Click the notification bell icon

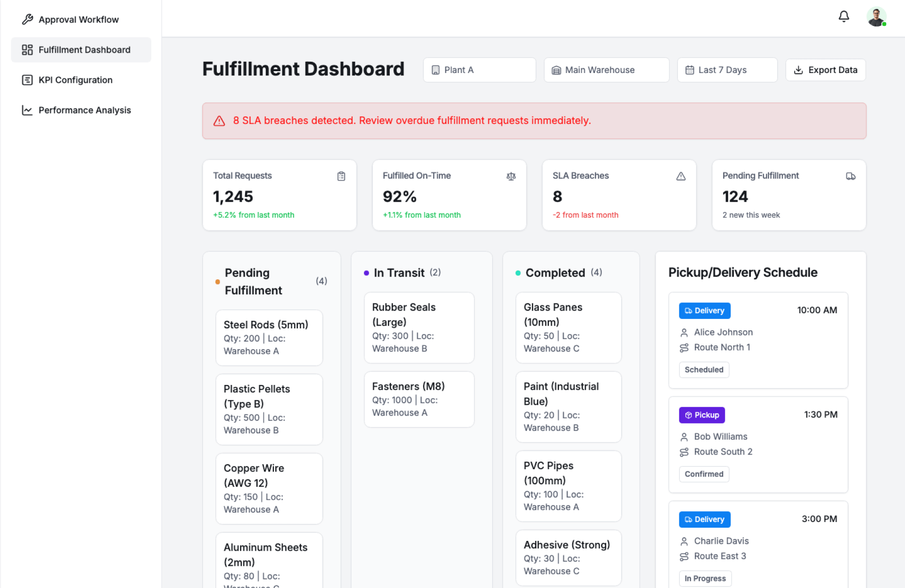844,17
